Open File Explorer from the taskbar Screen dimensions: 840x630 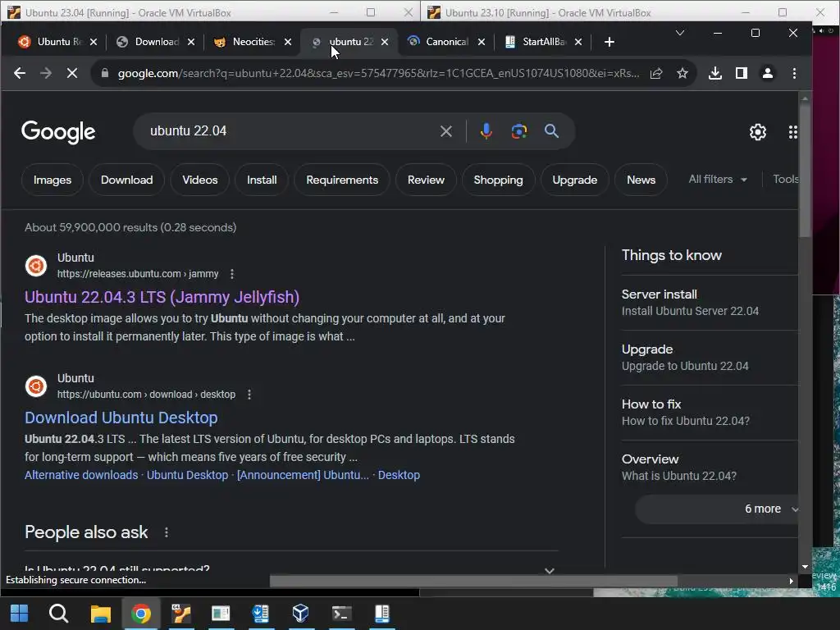(100, 614)
